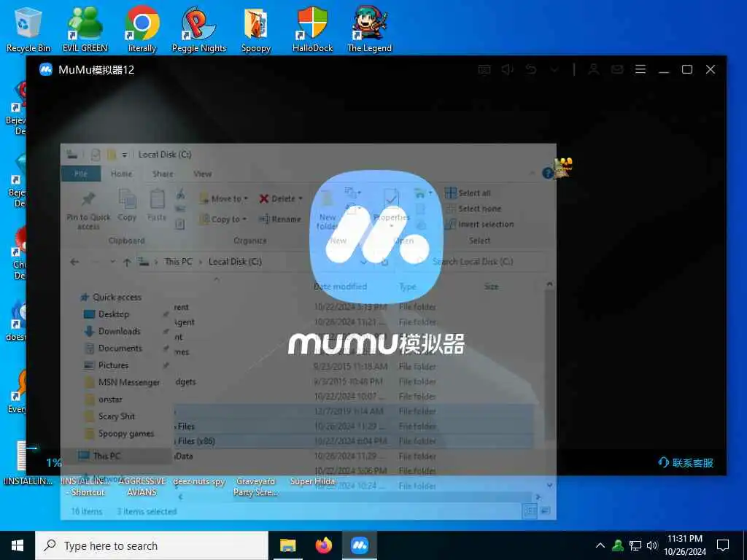Click the Rename ribbon button
The height and width of the screenshot is (560, 747).
click(279, 219)
